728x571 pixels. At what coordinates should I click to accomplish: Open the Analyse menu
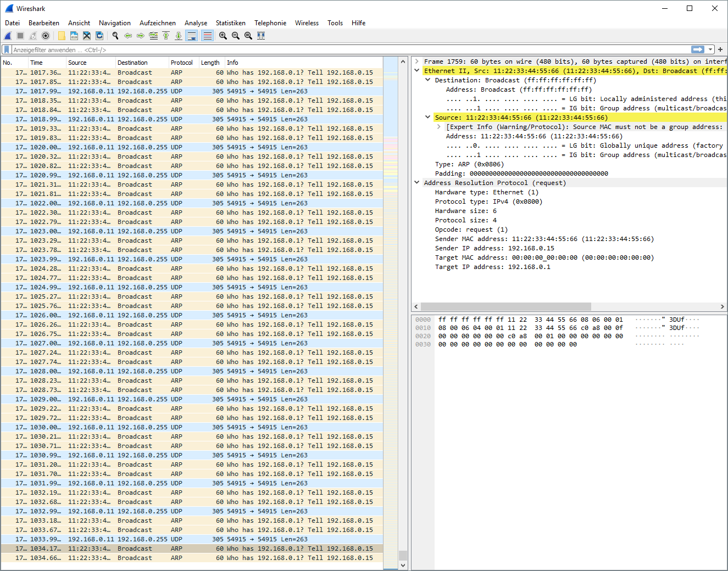click(196, 23)
